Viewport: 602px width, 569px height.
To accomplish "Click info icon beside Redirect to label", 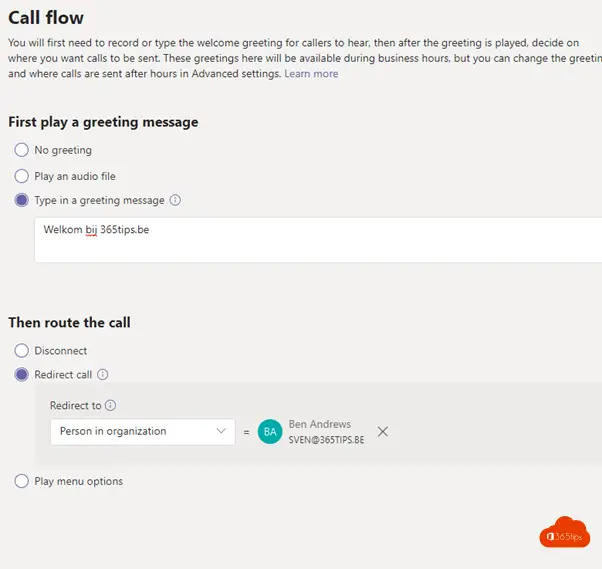I will (x=110, y=405).
